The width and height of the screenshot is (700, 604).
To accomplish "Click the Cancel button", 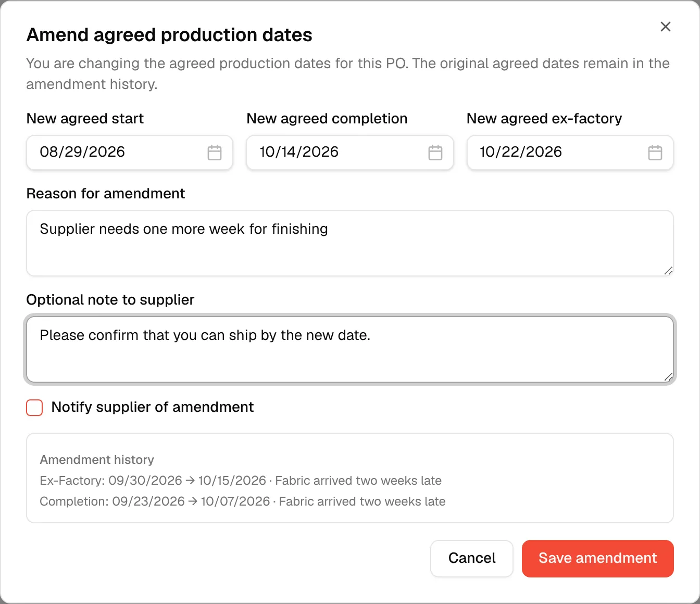I will pyautogui.click(x=472, y=558).
